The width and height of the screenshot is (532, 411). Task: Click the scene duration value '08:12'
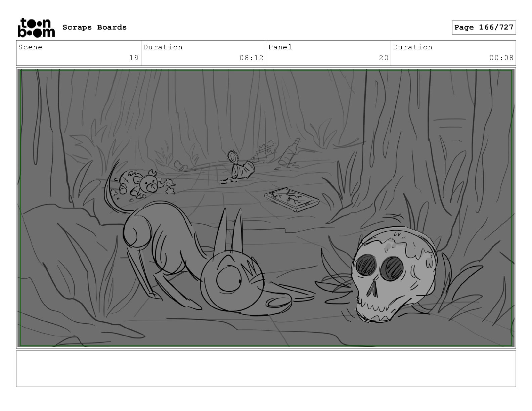click(252, 58)
